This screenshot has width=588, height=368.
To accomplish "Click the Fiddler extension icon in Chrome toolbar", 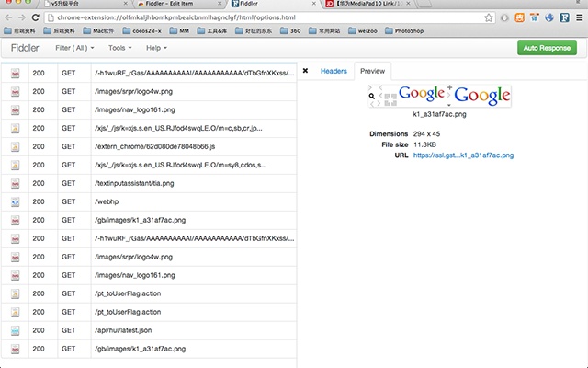I will coord(564,17).
